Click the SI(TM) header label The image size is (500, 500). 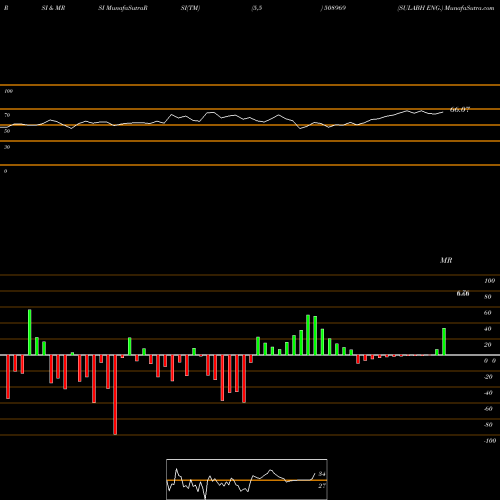190,8
